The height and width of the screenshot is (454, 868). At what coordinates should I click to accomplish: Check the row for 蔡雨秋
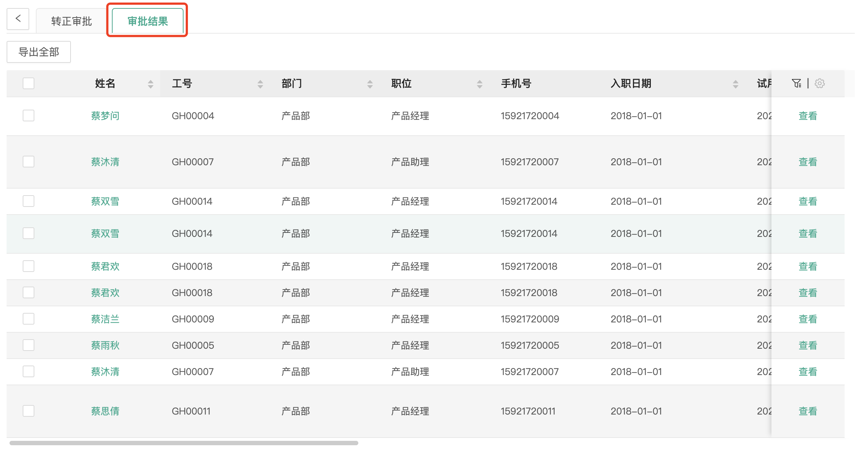(29, 345)
